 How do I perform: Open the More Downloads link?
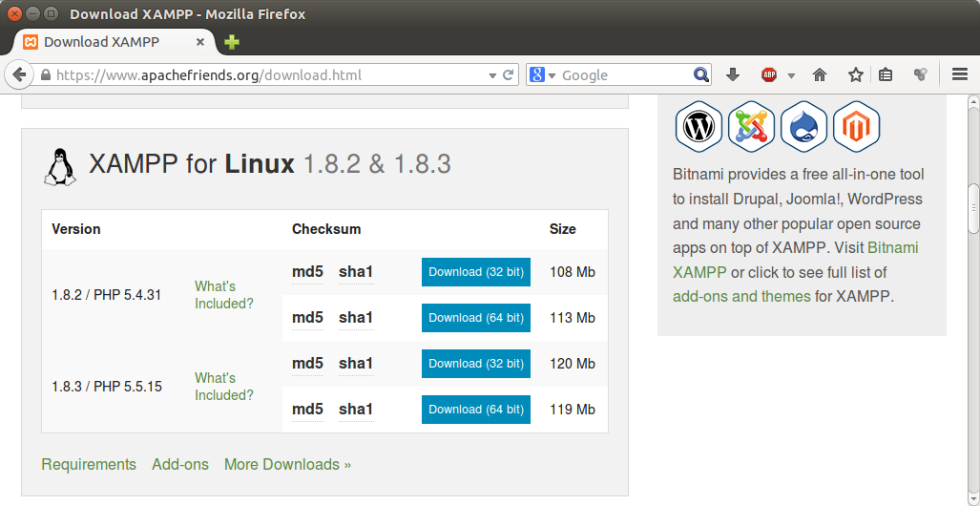(287, 464)
